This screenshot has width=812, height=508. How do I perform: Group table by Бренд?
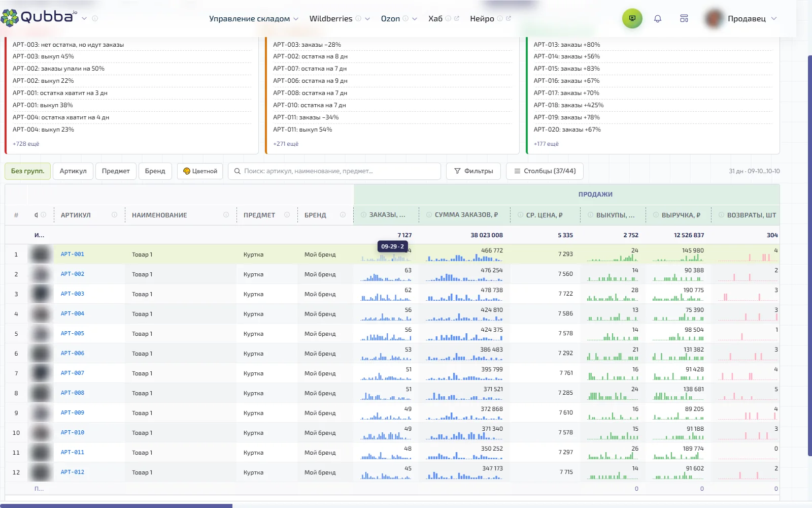pyautogui.click(x=155, y=171)
